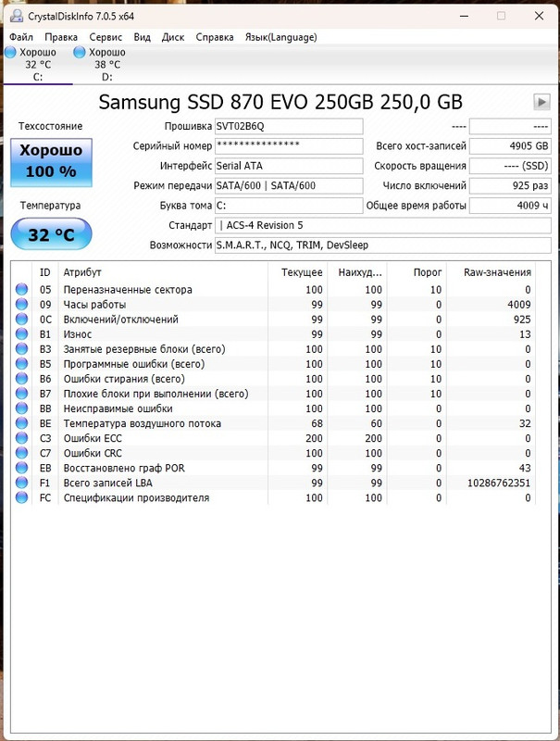Image resolution: width=560 pixels, height=741 pixels.
Task: Click the Режим передачи field SATA/600
Action: coord(289,186)
